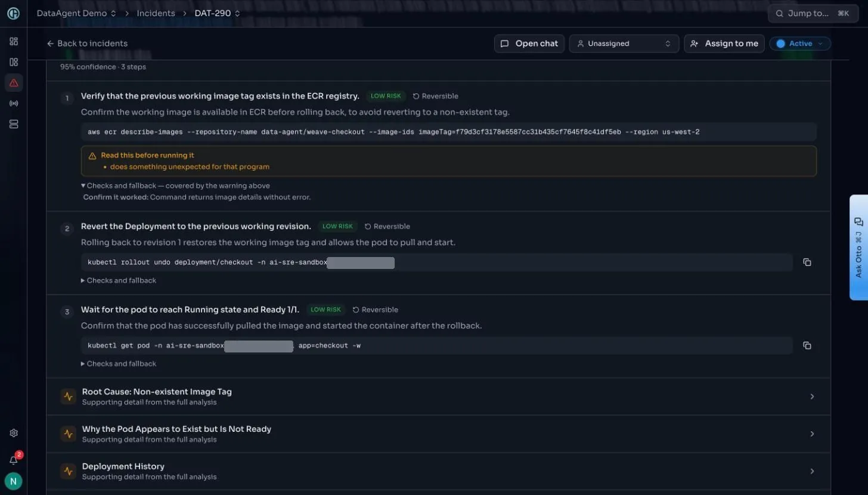Expand Why the Pod Appears to Exist section
868x495 pixels.
438,434
